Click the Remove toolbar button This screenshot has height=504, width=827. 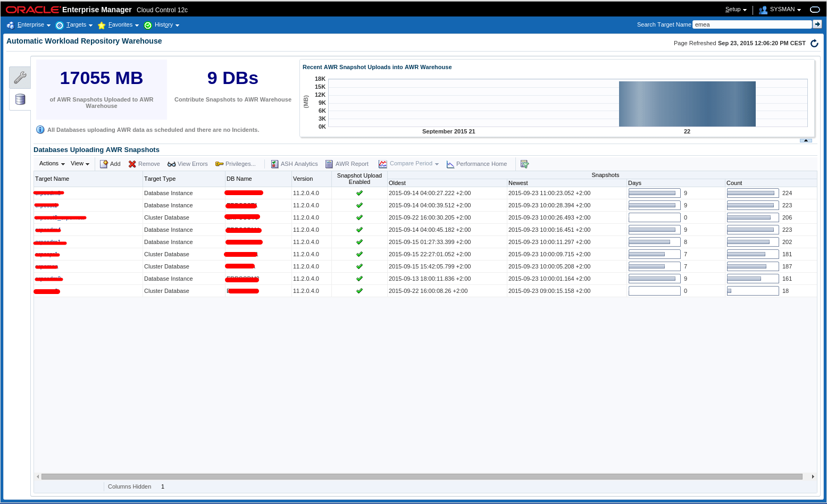pyautogui.click(x=144, y=164)
